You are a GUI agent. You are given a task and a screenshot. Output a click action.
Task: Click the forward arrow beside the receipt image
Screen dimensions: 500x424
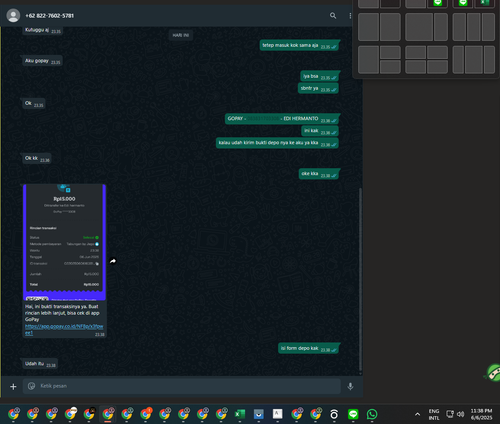[x=113, y=261]
